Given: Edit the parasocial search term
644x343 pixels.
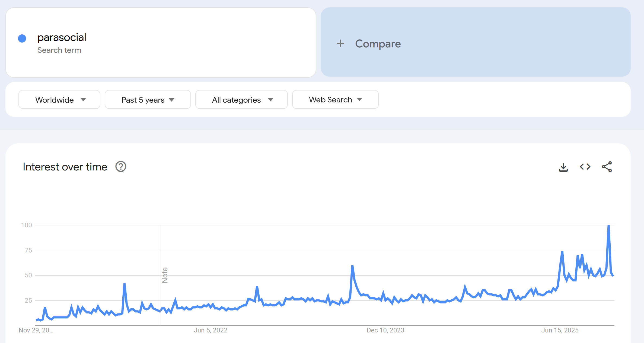Looking at the screenshot, I should [x=62, y=37].
